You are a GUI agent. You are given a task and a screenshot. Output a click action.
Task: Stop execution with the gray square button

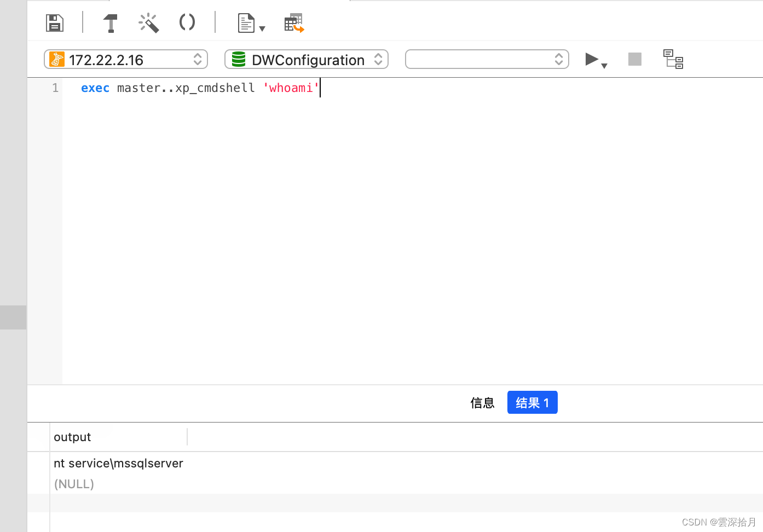[x=635, y=59]
